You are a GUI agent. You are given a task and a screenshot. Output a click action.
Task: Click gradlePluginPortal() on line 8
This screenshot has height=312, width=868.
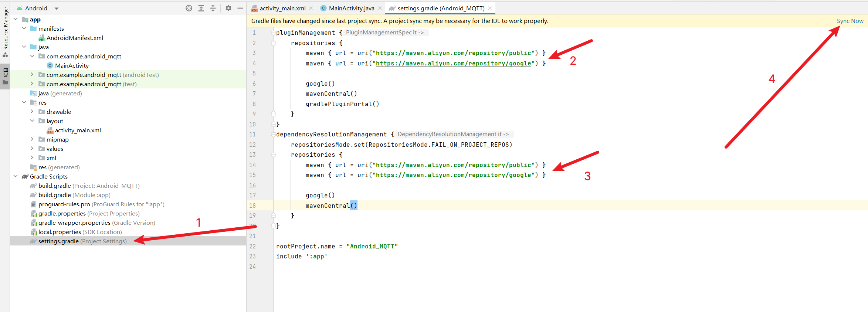tap(342, 104)
